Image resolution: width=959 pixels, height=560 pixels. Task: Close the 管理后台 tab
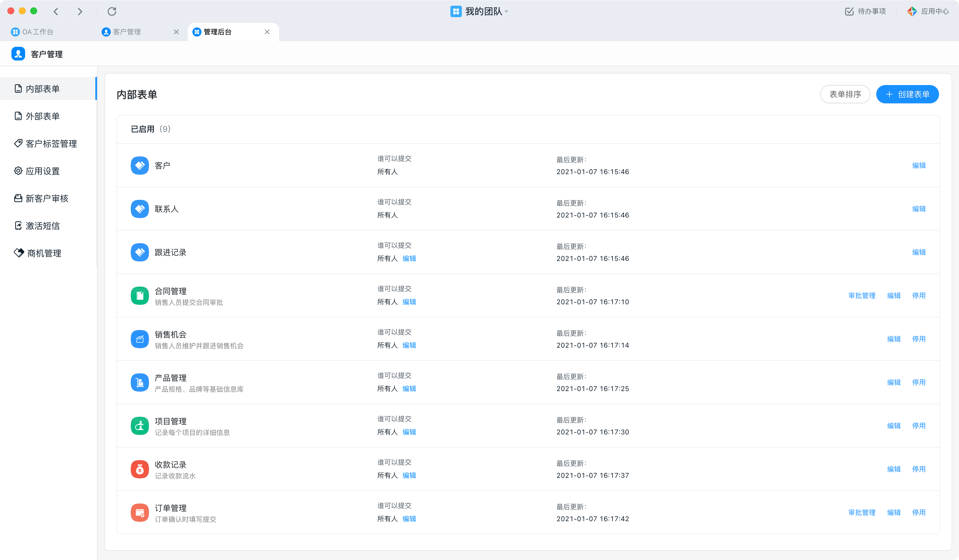tap(267, 32)
